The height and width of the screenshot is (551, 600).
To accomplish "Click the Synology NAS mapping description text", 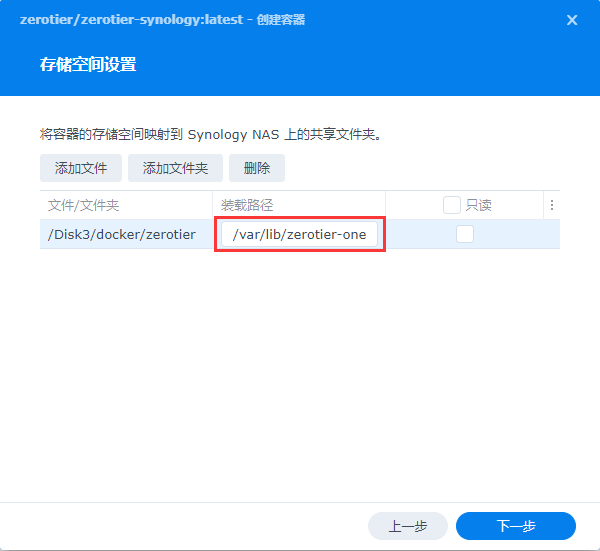I will coord(211,133).
